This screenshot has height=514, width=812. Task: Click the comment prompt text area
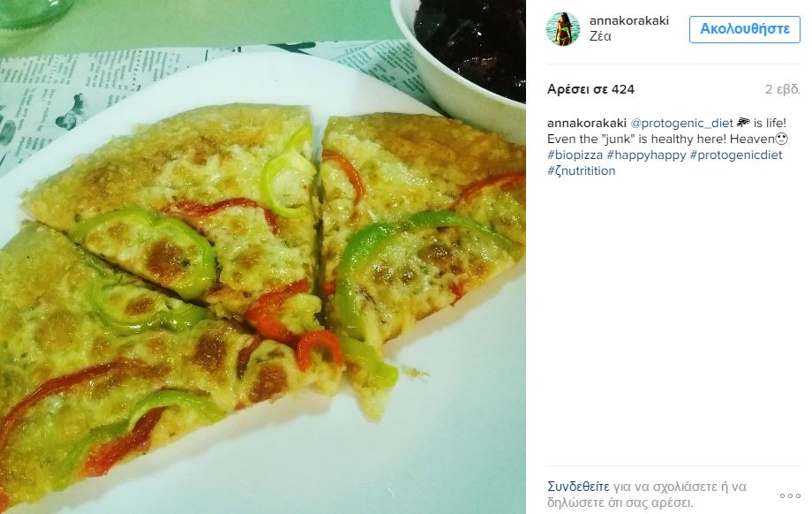click(x=646, y=495)
